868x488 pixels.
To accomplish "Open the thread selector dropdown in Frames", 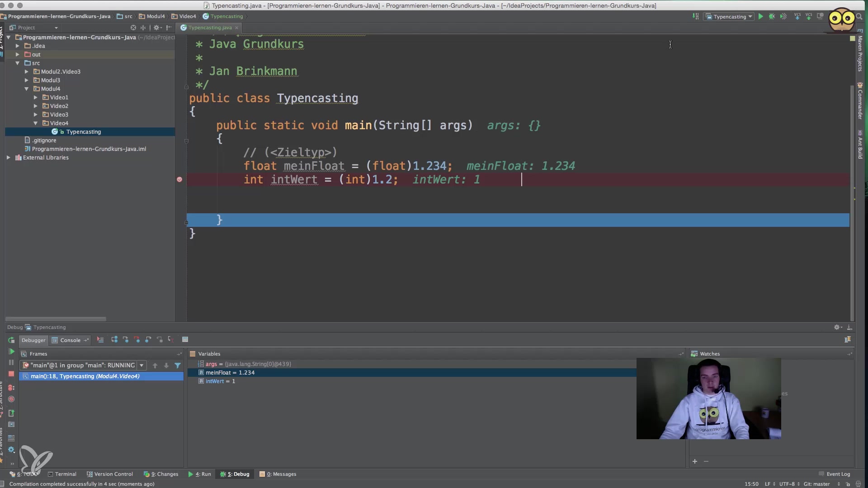I will pos(142,366).
